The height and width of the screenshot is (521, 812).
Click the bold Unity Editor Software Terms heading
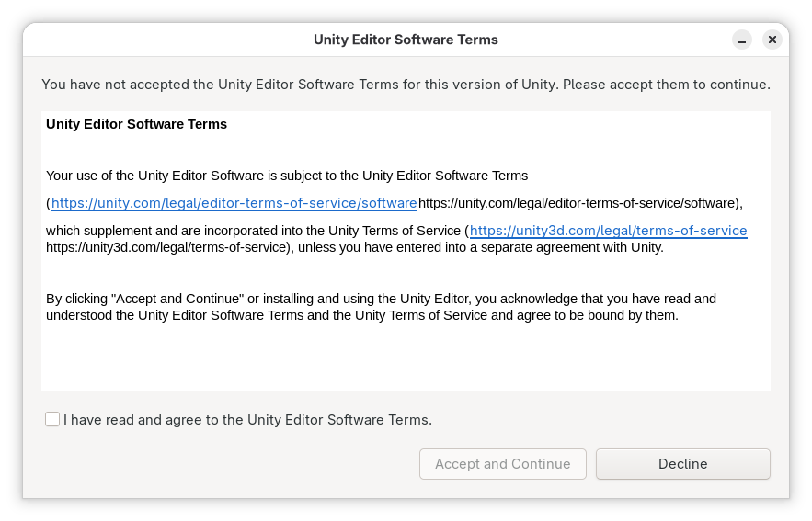tap(136, 124)
